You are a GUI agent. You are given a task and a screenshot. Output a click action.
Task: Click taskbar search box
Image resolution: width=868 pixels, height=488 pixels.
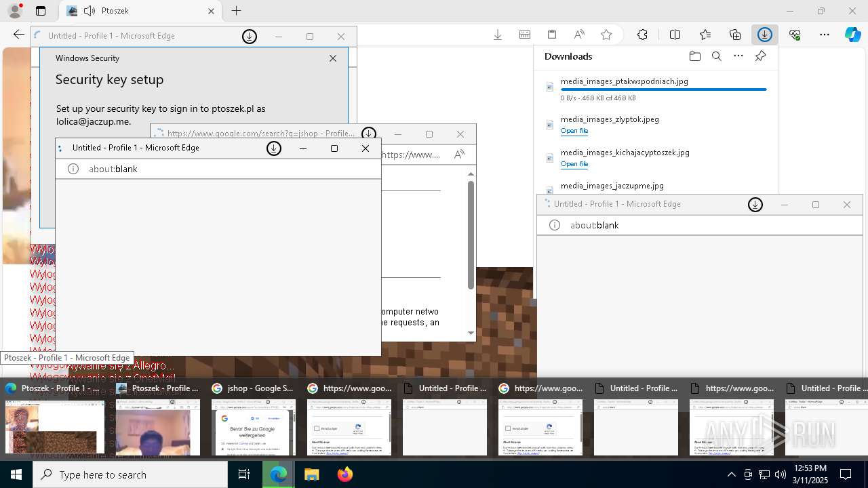click(130, 474)
